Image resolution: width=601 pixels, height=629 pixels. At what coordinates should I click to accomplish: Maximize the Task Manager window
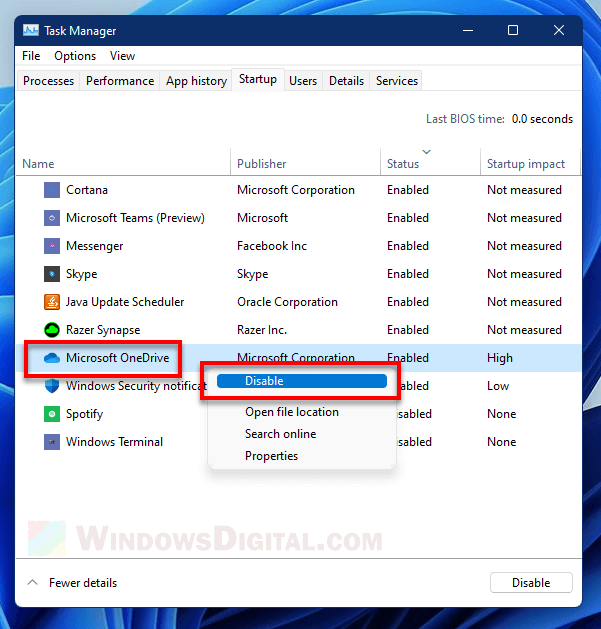coord(513,30)
